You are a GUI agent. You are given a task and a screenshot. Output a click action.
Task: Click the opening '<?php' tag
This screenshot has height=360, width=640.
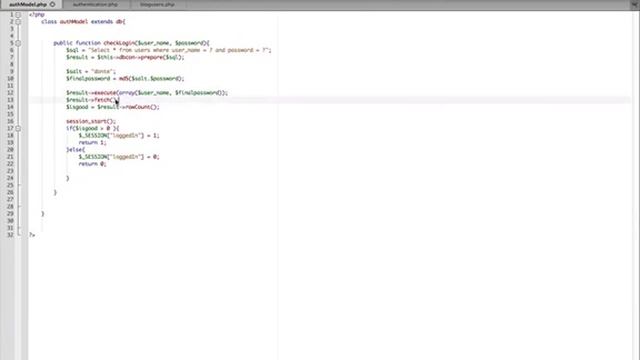click(x=37, y=15)
